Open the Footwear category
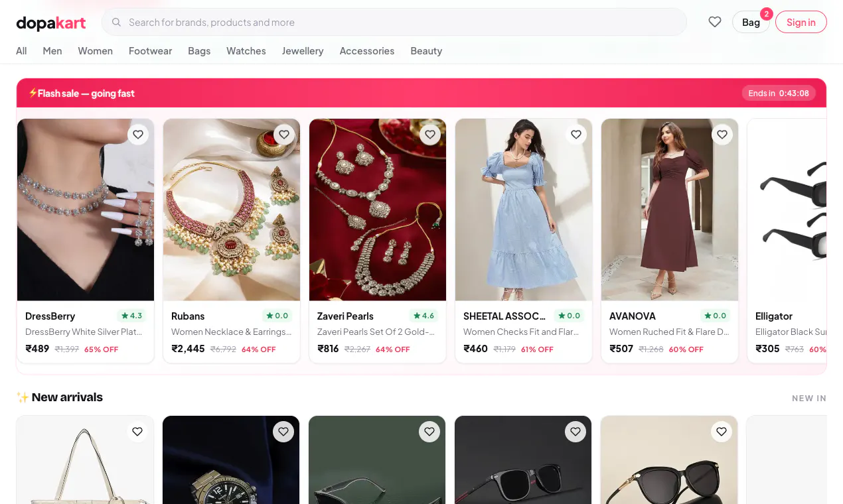The image size is (843, 504). click(x=150, y=51)
